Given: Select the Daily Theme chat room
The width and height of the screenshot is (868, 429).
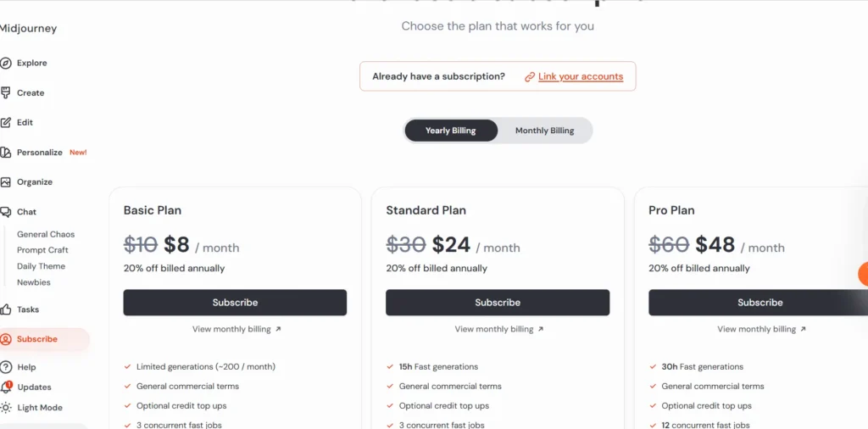Looking at the screenshot, I should (41, 266).
